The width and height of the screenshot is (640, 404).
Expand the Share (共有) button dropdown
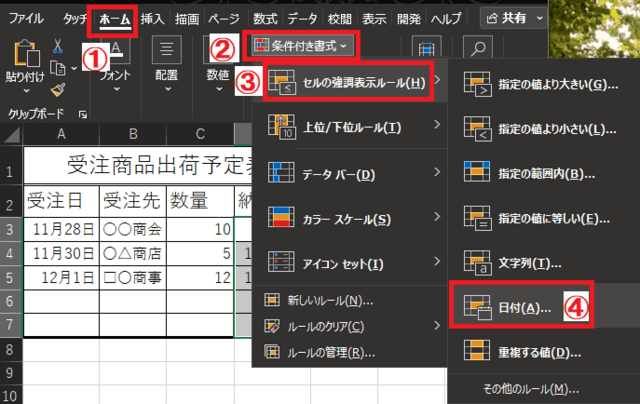coord(541,18)
